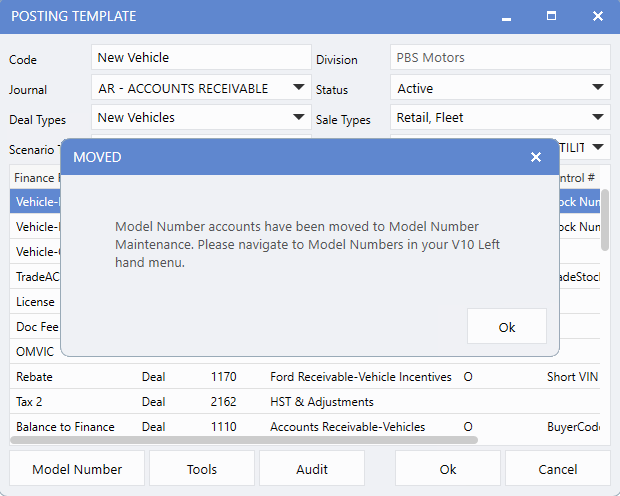
Task: Close the MOVED dialog with X
Action: pyautogui.click(x=536, y=157)
